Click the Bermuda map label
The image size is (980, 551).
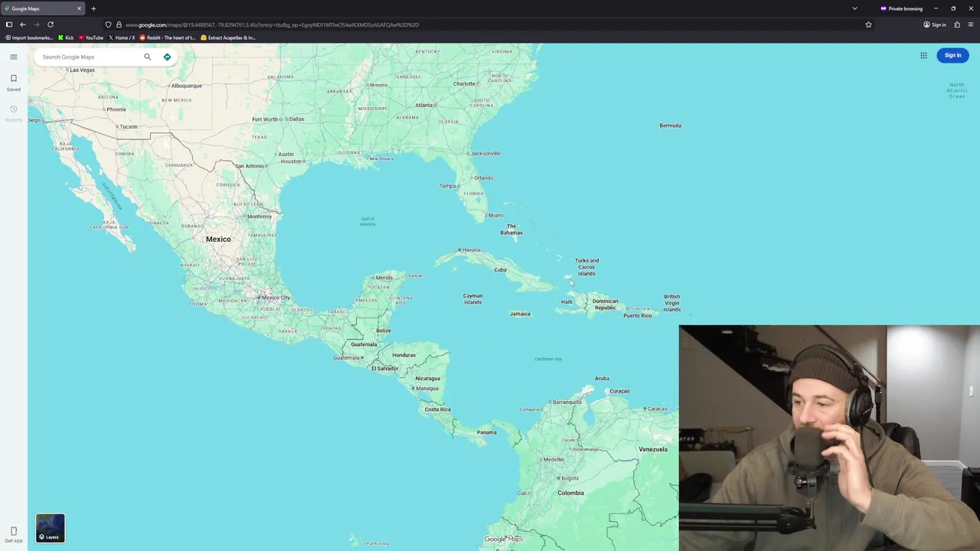click(670, 126)
